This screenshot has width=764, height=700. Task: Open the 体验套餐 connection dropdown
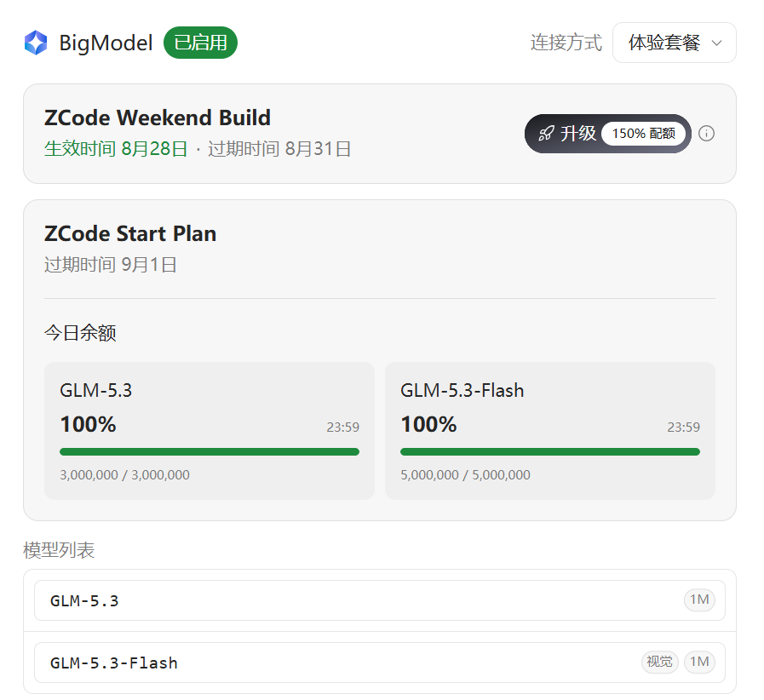point(674,43)
